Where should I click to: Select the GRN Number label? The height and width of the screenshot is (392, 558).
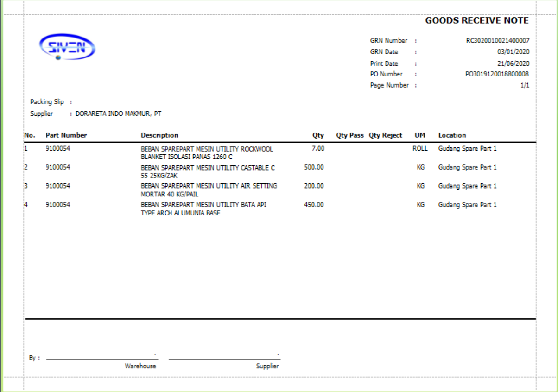[x=389, y=41]
